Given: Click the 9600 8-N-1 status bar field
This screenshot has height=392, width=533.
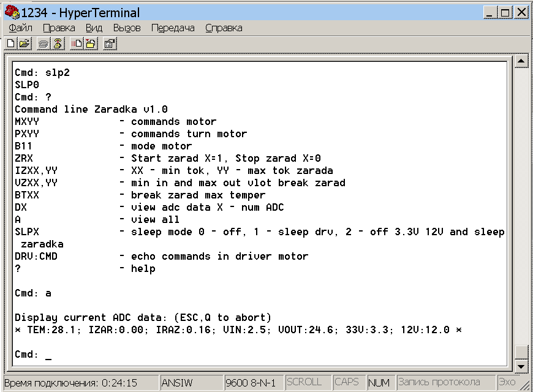Looking at the screenshot, I should pos(252,382).
